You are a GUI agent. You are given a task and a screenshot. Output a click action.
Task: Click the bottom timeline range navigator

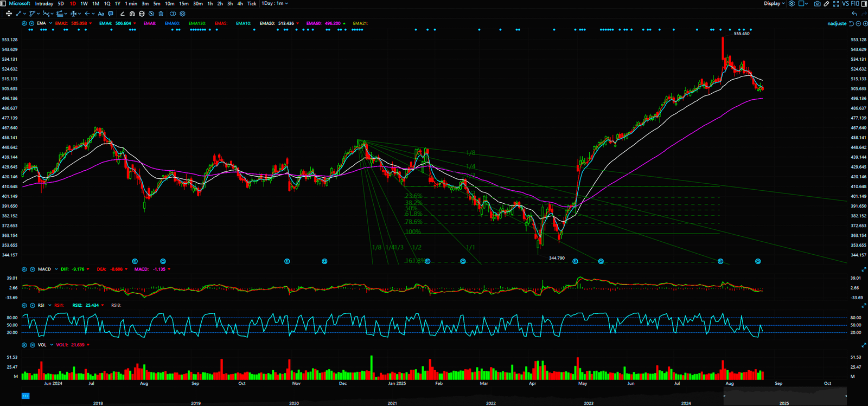pyautogui.click(x=434, y=396)
